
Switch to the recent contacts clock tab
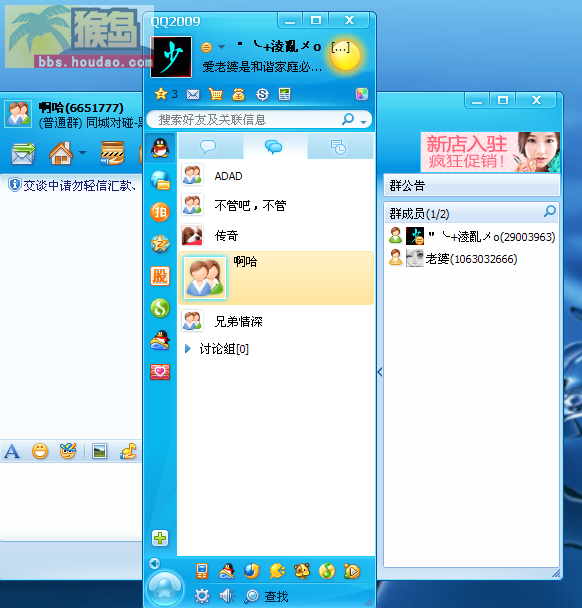(x=340, y=146)
